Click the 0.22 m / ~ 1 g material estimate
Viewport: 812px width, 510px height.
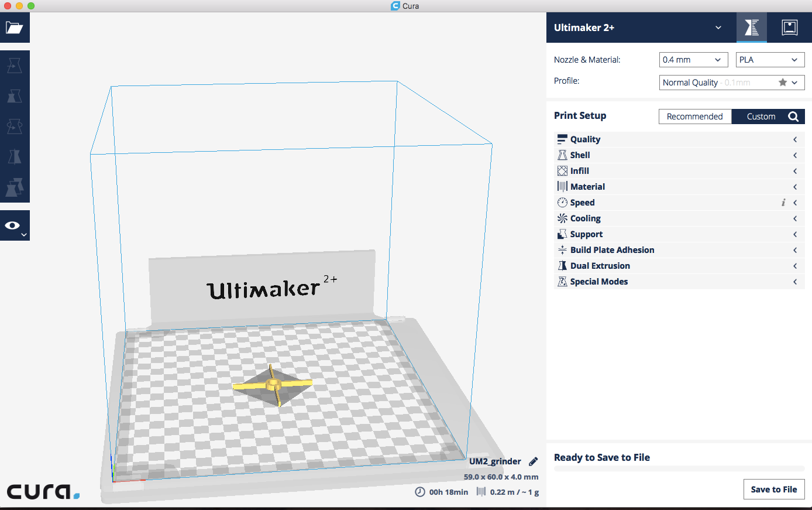click(515, 492)
